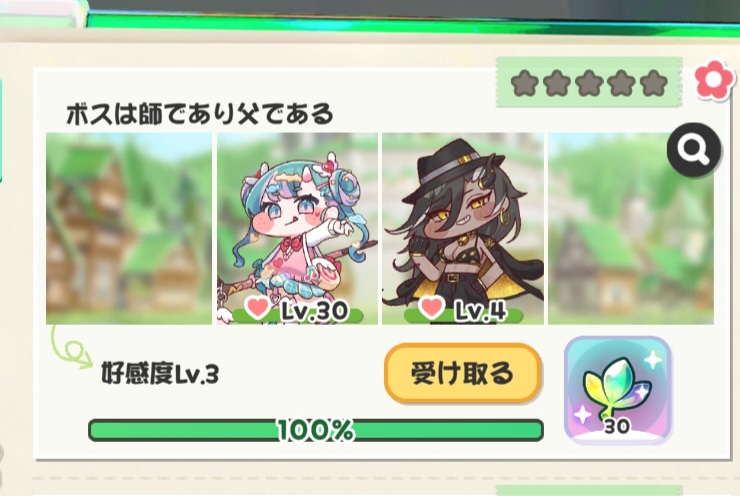Click the second gray star
Viewport: 740px width, 496px height.
pyautogui.click(x=557, y=83)
